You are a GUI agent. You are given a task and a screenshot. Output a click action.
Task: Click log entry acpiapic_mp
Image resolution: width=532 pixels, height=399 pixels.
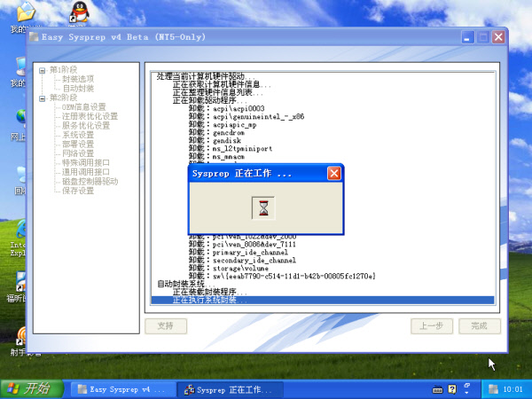click(223, 125)
